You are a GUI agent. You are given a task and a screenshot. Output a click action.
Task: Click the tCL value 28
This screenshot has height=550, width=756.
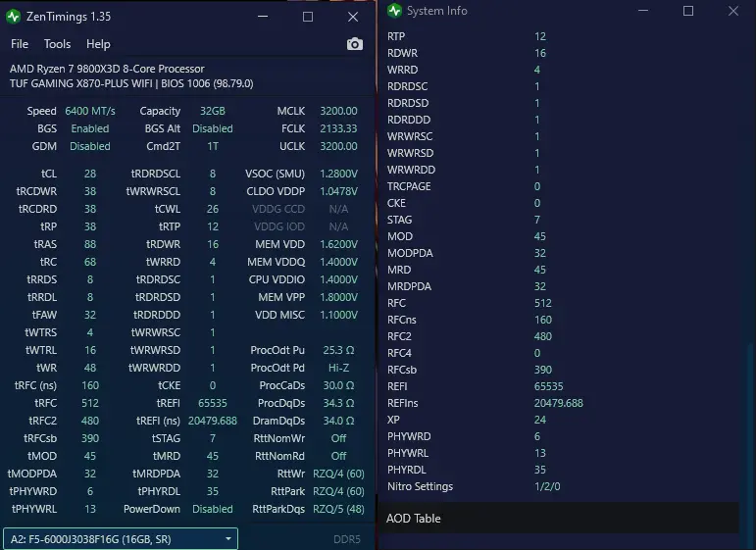(90, 174)
